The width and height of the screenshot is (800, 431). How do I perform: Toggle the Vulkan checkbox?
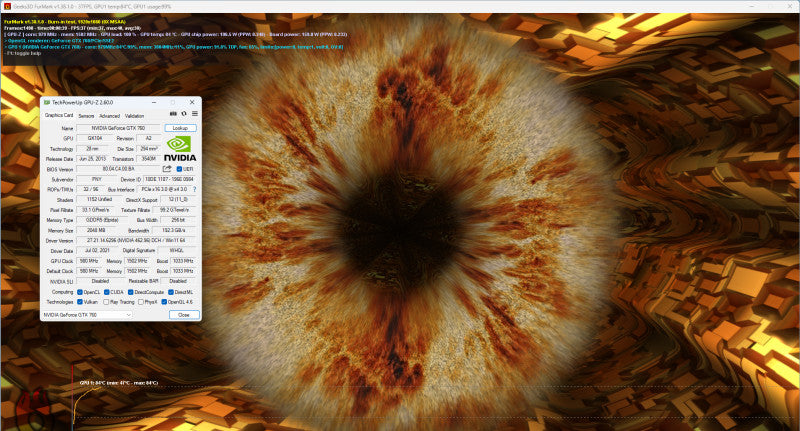point(80,302)
